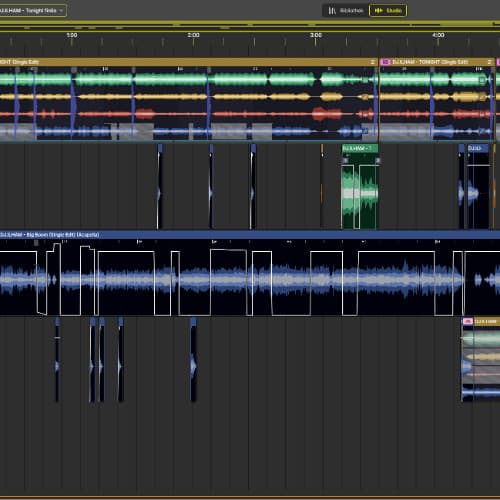Open menu icon on the second TONIGHT track header

coord(489,62)
